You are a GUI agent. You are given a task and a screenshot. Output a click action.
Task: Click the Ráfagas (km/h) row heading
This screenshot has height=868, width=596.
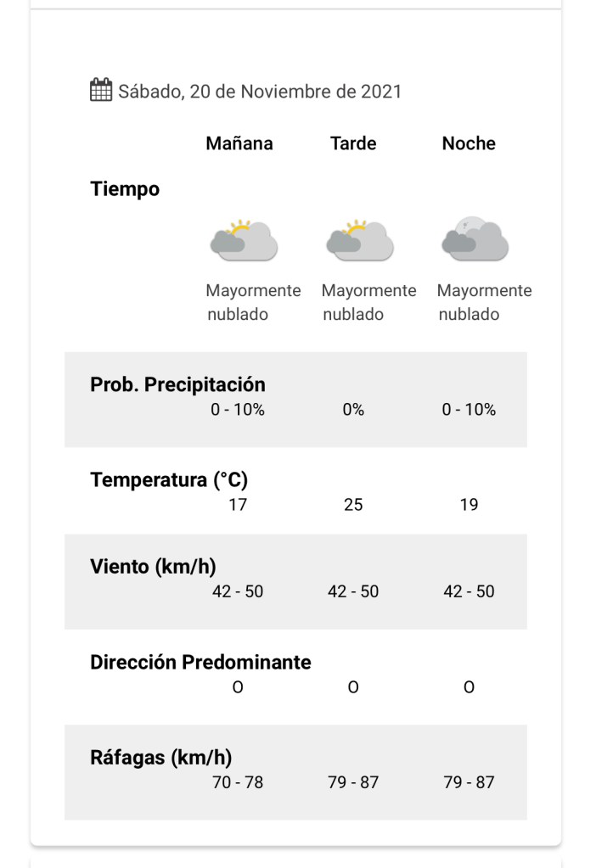coord(160,758)
